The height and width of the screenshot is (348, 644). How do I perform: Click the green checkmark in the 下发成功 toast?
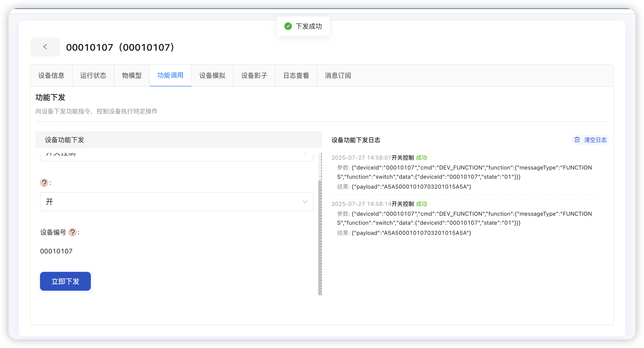(x=288, y=26)
